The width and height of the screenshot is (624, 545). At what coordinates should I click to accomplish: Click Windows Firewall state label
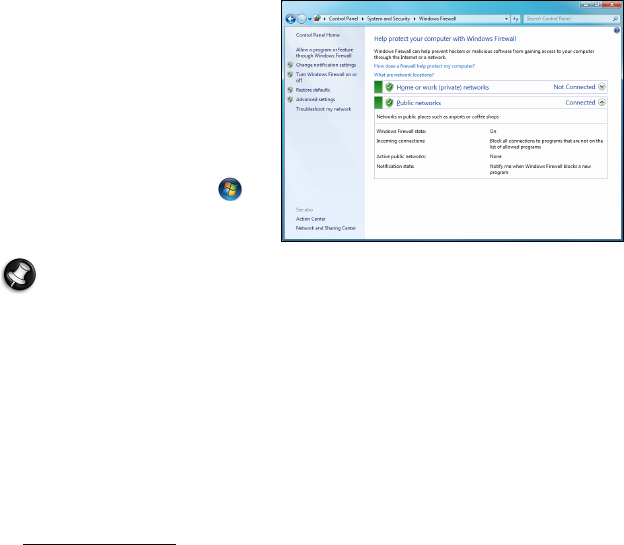pos(401,131)
